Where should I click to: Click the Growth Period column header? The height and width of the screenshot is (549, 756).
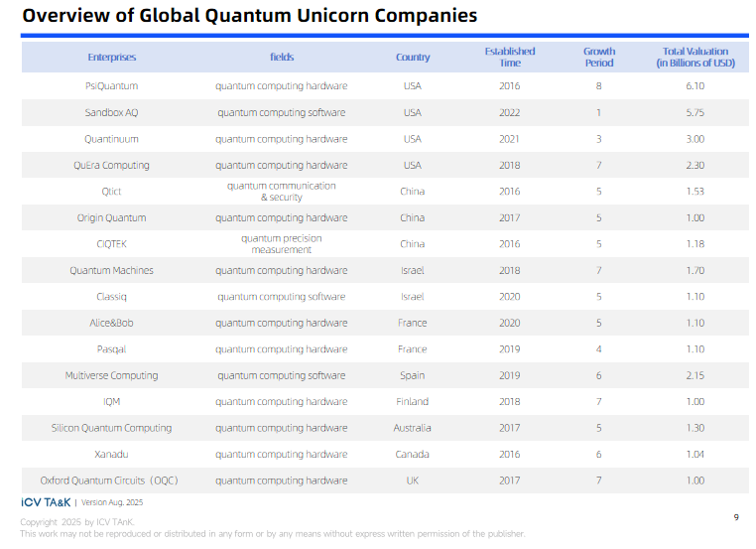tap(598, 57)
